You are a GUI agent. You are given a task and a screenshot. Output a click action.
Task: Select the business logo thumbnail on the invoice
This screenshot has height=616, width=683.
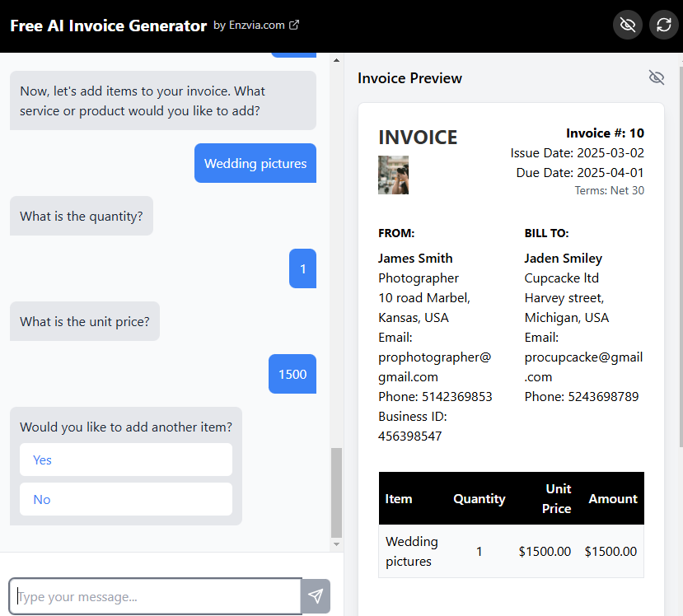point(393,175)
